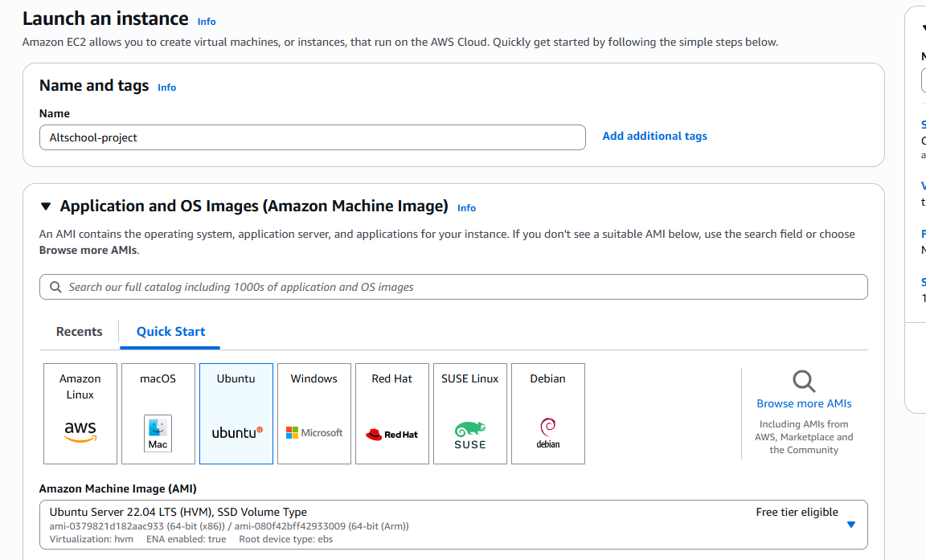This screenshot has height=560, width=926.
Task: Open Info link beside Amazon Machine Image heading
Action: pyautogui.click(x=466, y=208)
